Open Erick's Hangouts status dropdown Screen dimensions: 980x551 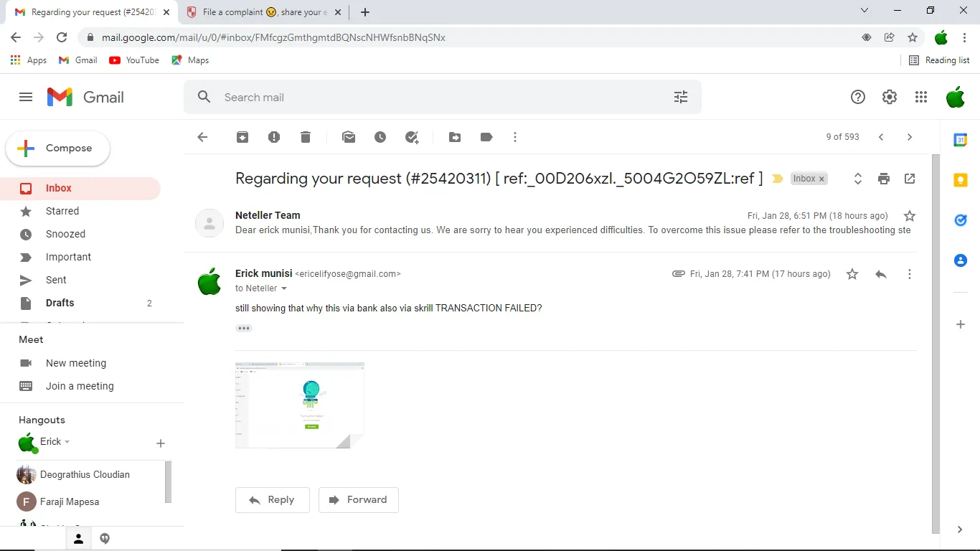(67, 442)
